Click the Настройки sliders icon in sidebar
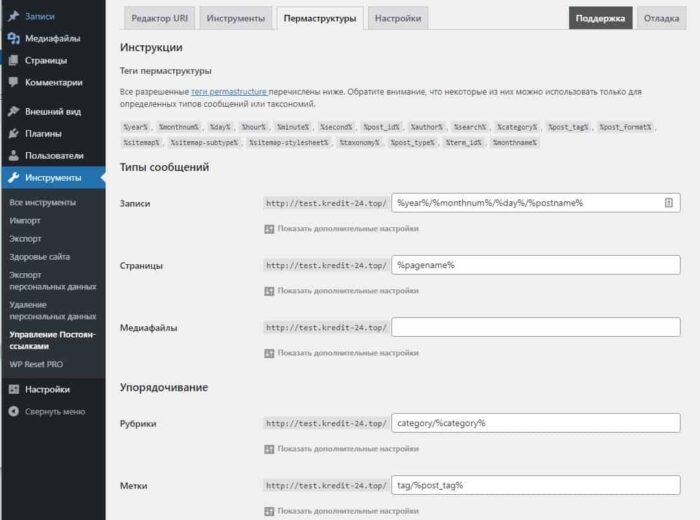Screen dimensions: 700x520 [13, 389]
